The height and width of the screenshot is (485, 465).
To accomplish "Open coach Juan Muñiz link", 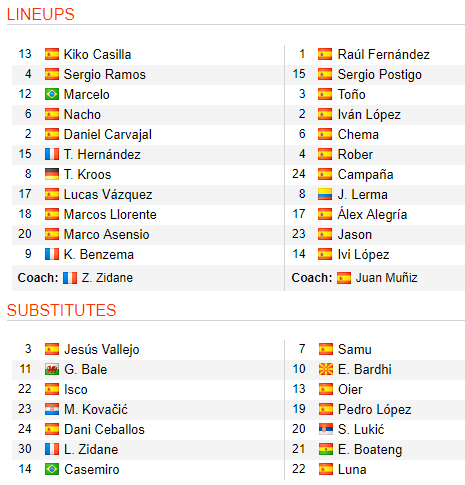I will click(386, 278).
